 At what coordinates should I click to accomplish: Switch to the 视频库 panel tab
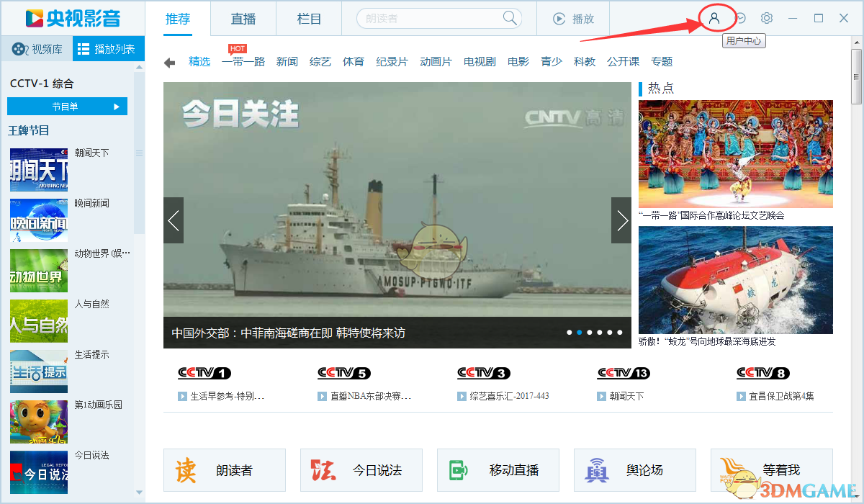37,49
